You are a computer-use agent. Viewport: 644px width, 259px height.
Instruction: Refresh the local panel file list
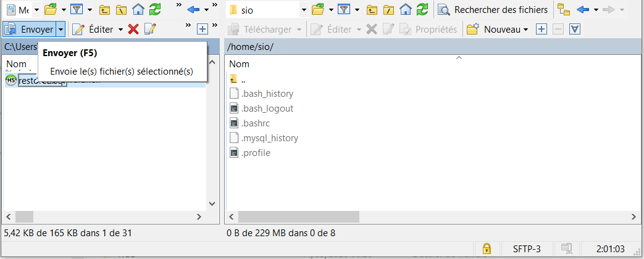pos(156,10)
